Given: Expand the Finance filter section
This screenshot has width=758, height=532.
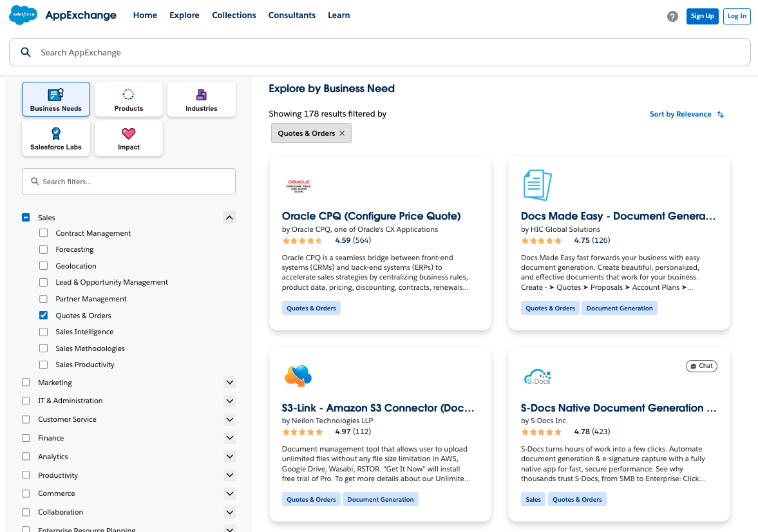Looking at the screenshot, I should 230,438.
